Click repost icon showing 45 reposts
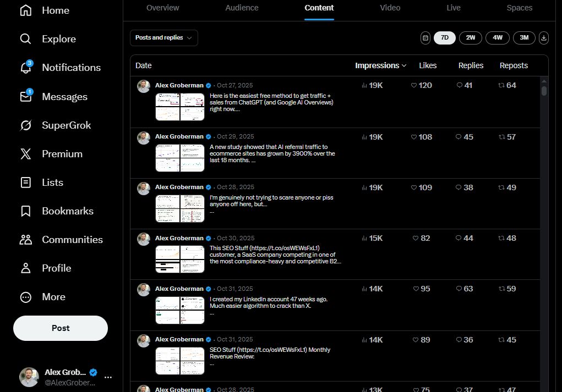Image resolution: width=562 pixels, height=392 pixels. (501, 340)
